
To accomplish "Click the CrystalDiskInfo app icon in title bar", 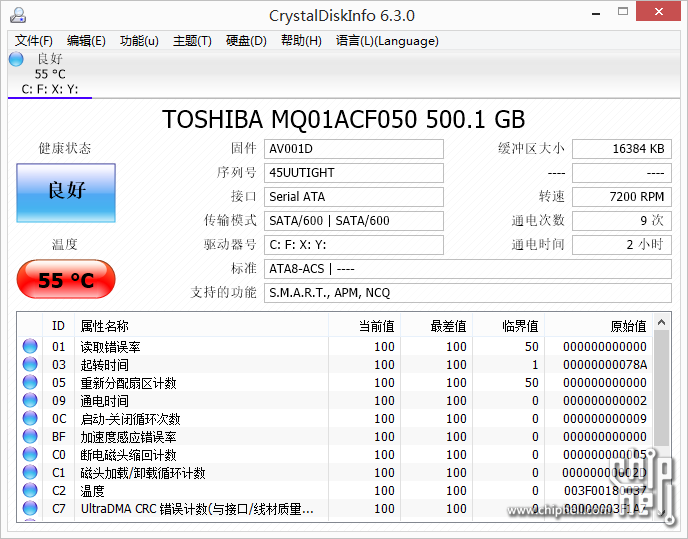I will pos(18,15).
